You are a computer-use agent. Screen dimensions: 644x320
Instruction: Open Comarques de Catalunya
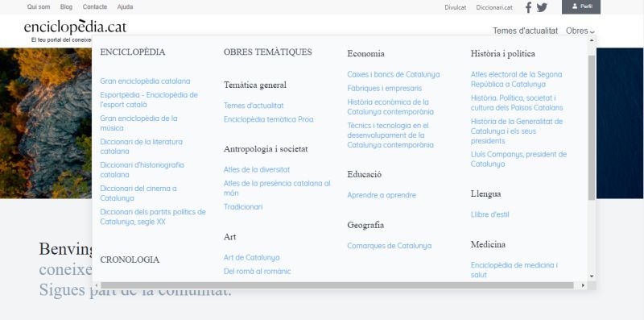(x=390, y=246)
